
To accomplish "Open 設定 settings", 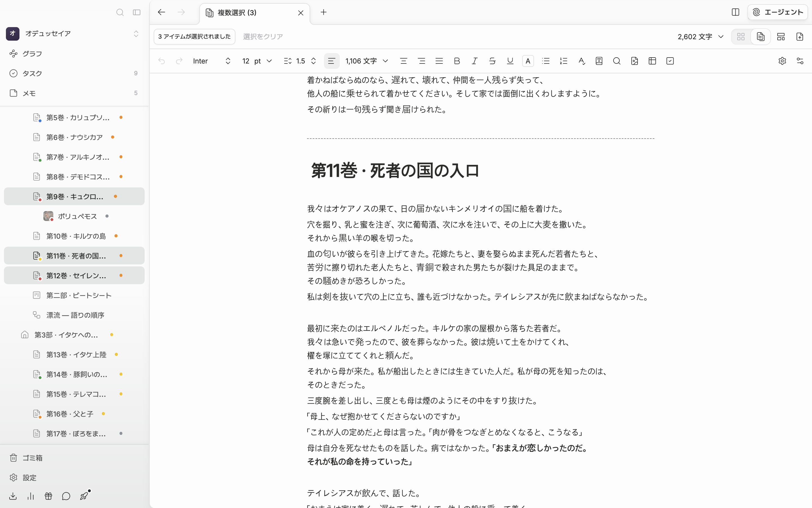I will coord(74,478).
